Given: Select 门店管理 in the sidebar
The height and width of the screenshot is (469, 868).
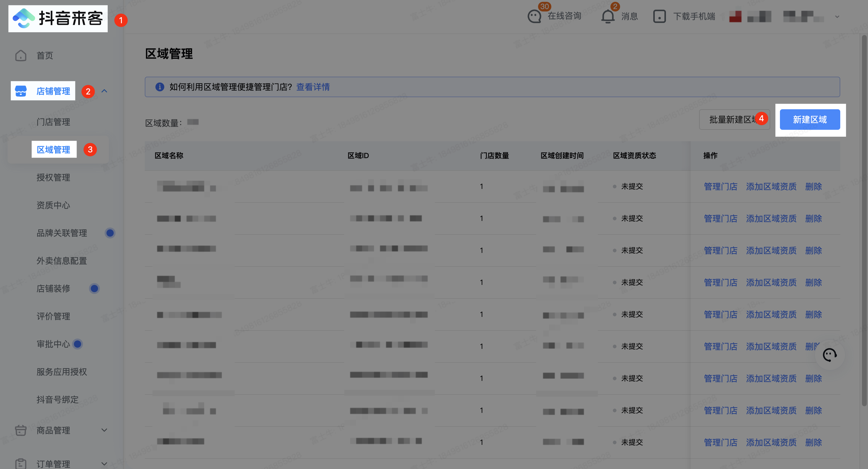Looking at the screenshot, I should coord(53,122).
